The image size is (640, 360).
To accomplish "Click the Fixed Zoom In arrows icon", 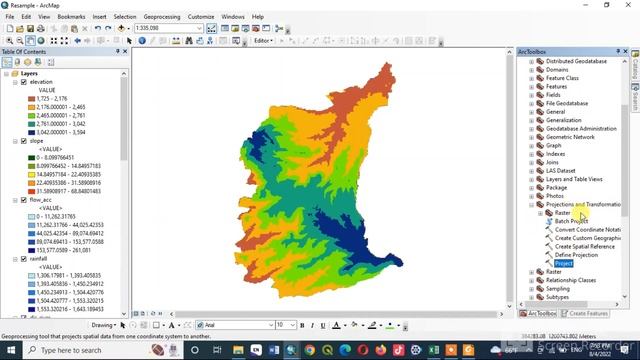I will 53,41.
